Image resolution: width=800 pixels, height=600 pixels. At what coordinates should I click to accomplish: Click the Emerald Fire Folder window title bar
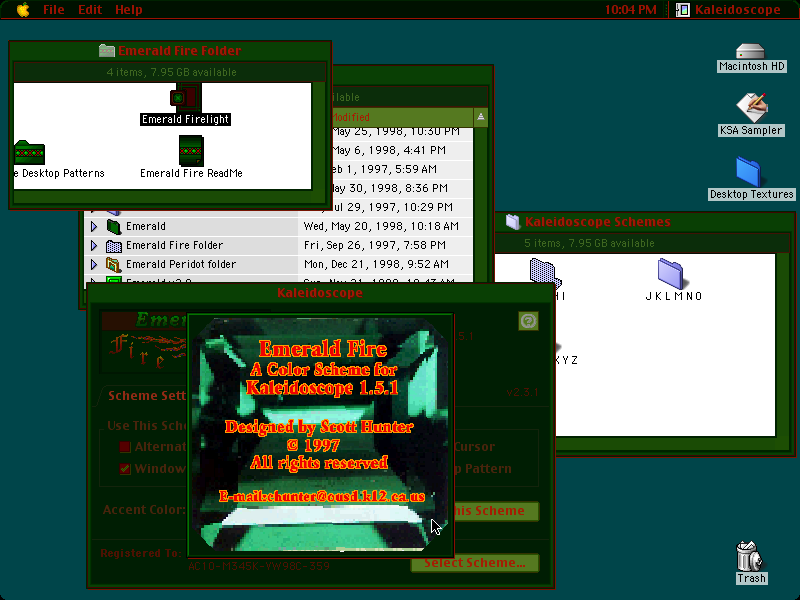170,51
